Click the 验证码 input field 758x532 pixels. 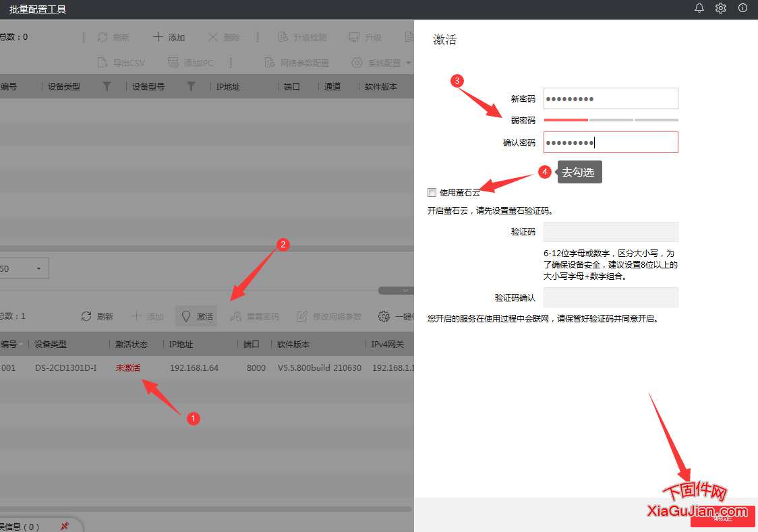(610, 232)
